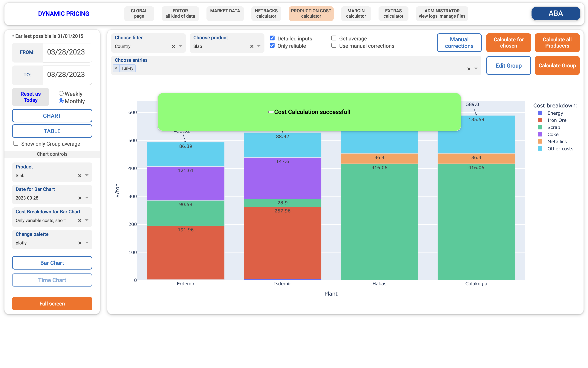Image resolution: width=588 pixels, height=368 pixels.
Task: Click Habas Scrap bar segment 416.06
Action: point(379,222)
